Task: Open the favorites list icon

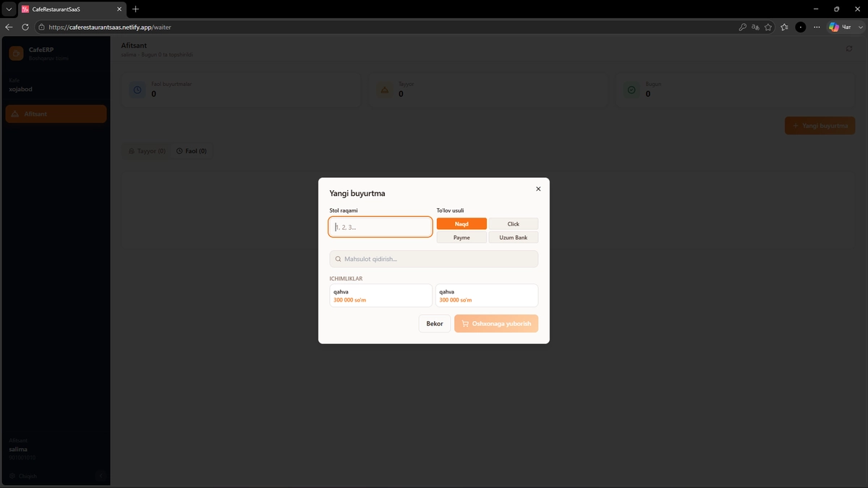Action: click(785, 27)
